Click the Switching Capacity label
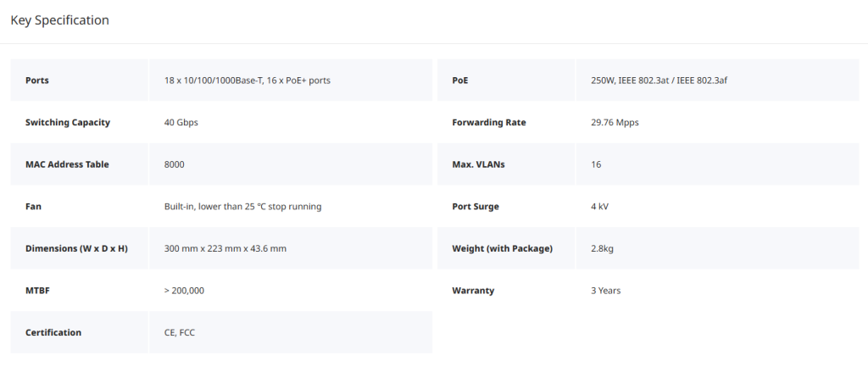This screenshot has height=389, width=868. tap(68, 122)
